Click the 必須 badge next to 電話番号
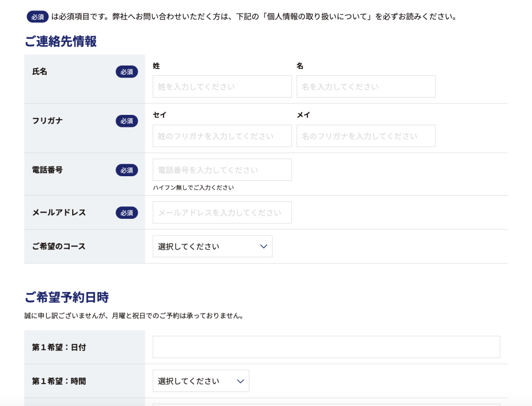The height and width of the screenshot is (406, 532). 127,170
